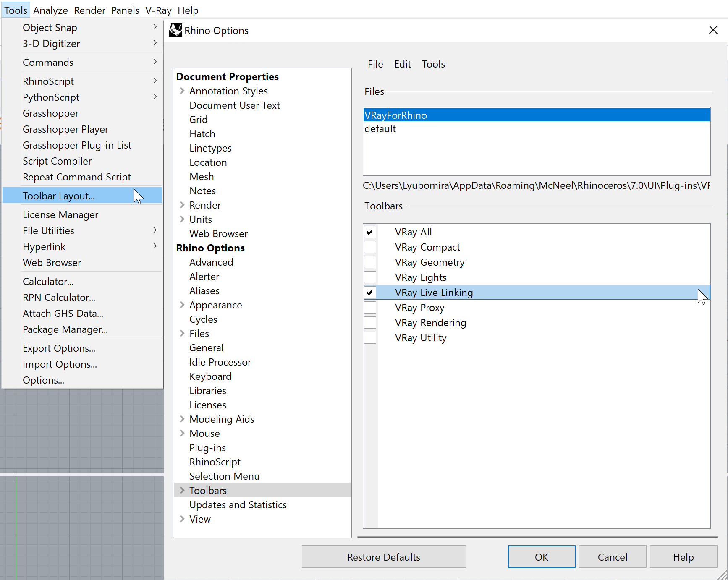Uncheck the VRay Live Linking checkbox

370,293
